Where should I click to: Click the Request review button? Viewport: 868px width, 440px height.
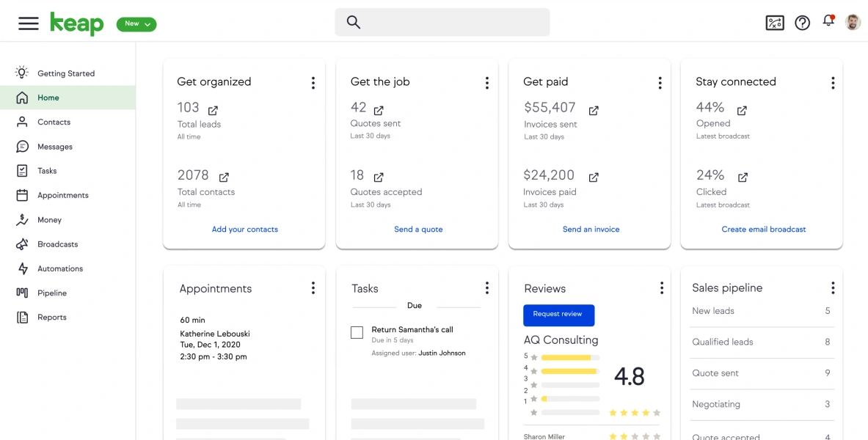(x=558, y=315)
